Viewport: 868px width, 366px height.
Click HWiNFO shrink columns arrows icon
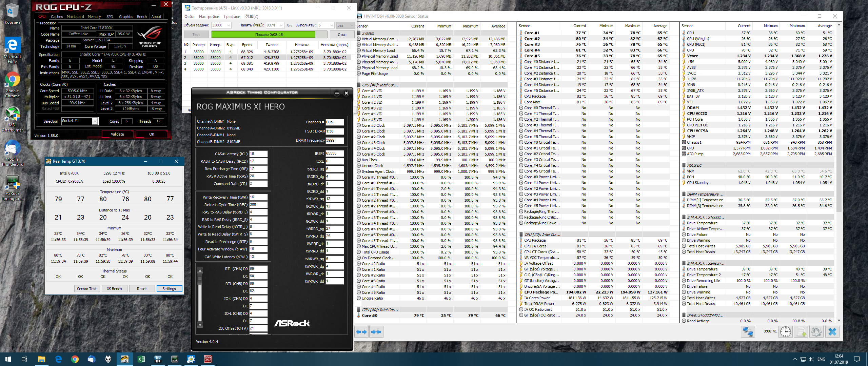[376, 332]
